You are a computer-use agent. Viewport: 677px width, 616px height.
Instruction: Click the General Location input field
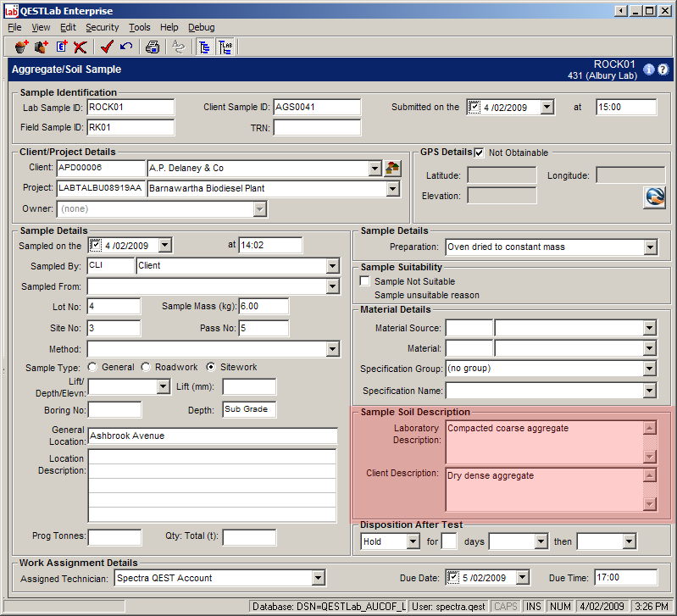[x=213, y=436]
